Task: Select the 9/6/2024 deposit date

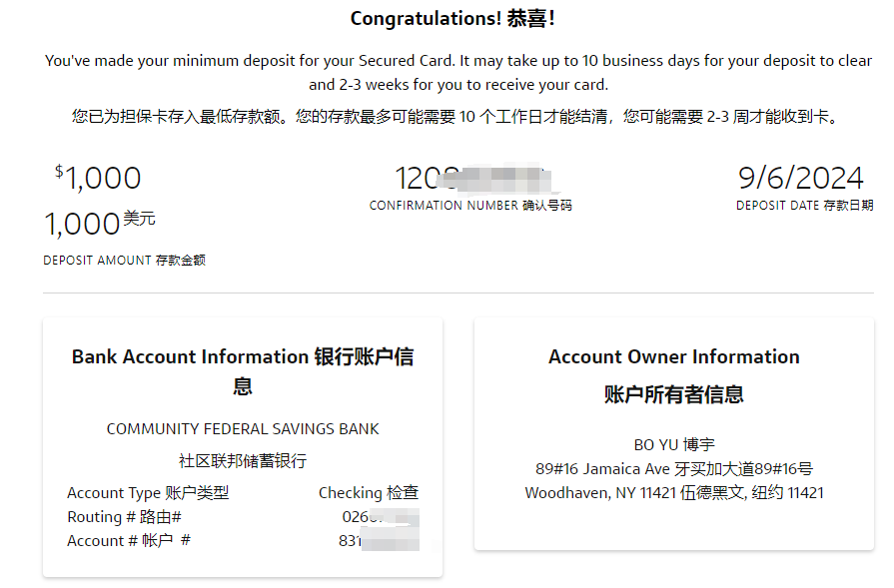Action: [800, 178]
